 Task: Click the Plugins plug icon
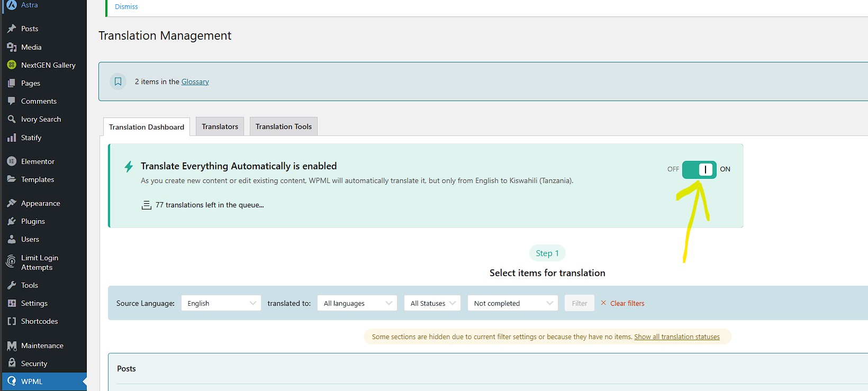pos(12,221)
